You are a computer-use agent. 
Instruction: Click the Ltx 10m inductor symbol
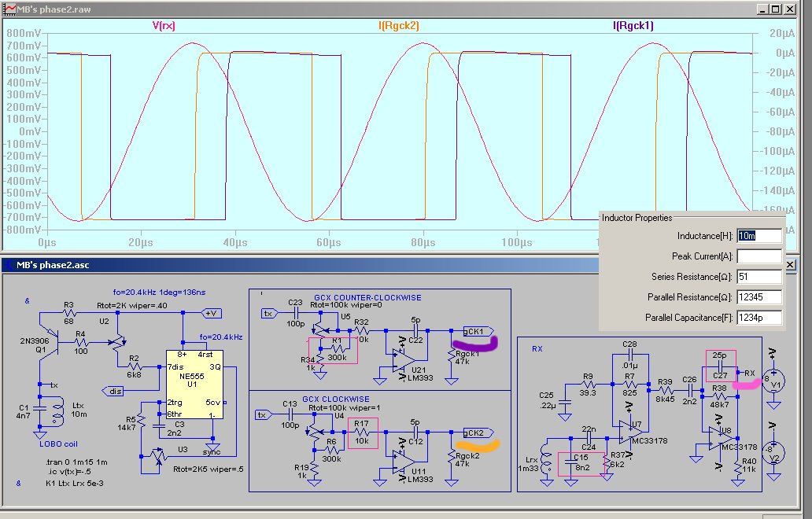click(x=58, y=410)
